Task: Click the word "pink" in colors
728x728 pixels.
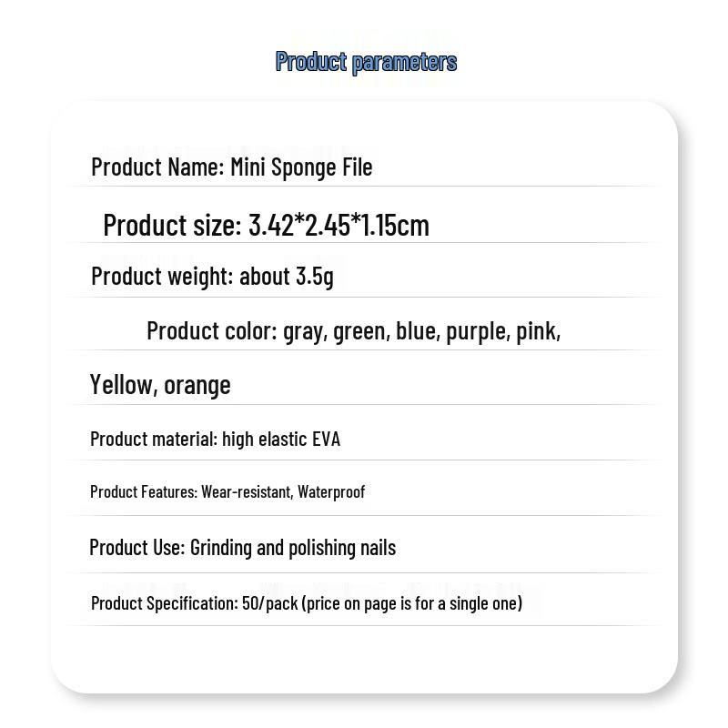Action: click(x=537, y=331)
